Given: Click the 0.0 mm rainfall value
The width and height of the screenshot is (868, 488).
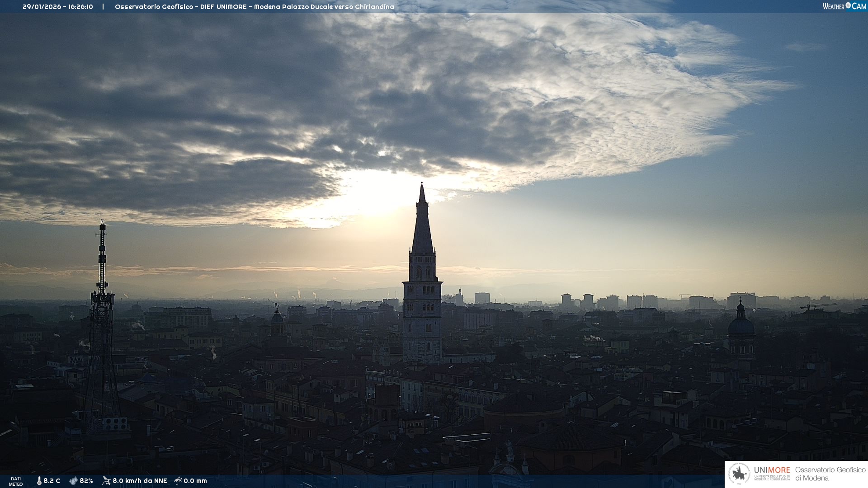Looking at the screenshot, I should pyautogui.click(x=195, y=481).
